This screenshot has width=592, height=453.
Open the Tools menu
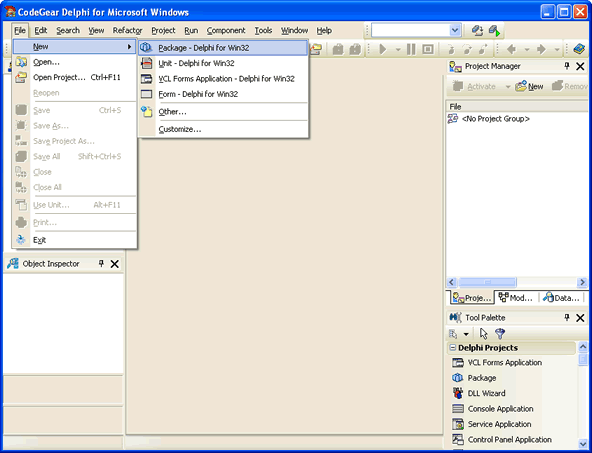[x=263, y=31]
